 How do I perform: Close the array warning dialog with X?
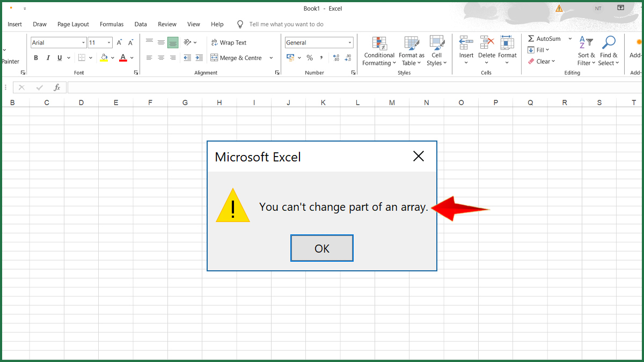pyautogui.click(x=419, y=156)
